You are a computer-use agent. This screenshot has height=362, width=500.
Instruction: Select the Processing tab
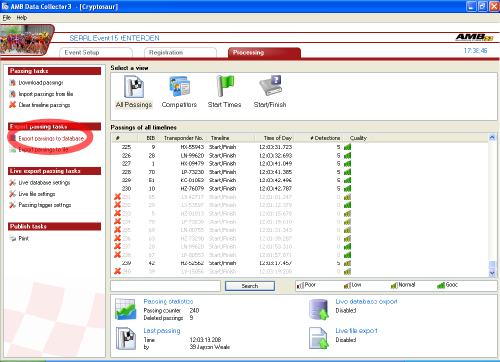264,53
